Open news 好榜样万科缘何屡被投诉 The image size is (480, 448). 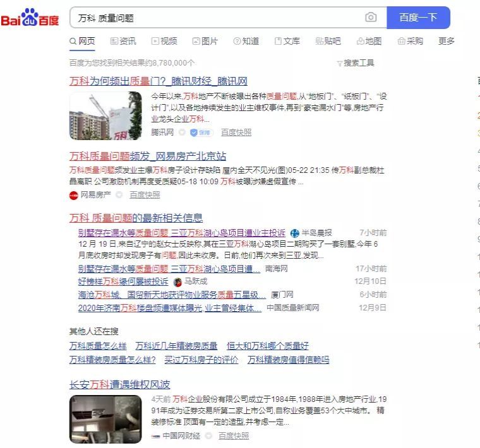pyautogui.click(x=123, y=281)
